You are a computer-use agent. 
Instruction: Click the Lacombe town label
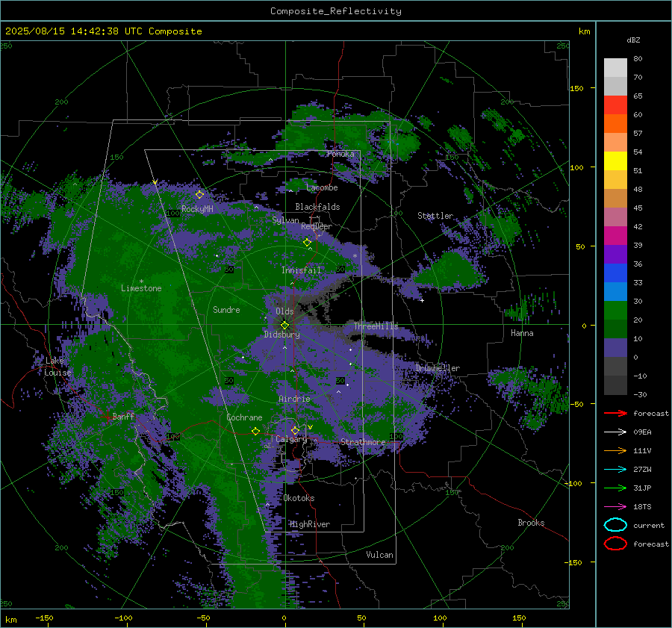tap(322, 187)
